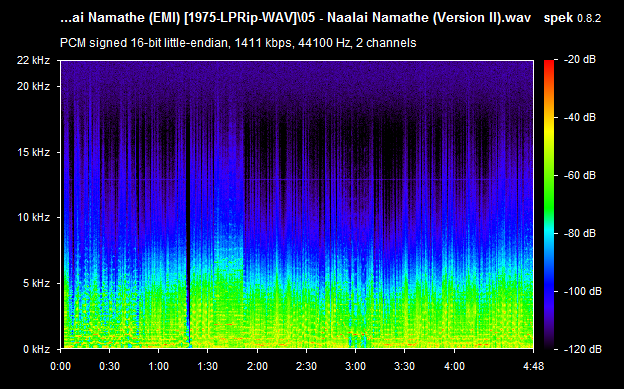The image size is (624, 389).
Task: Click the red top of color scale
Action: 549,64
